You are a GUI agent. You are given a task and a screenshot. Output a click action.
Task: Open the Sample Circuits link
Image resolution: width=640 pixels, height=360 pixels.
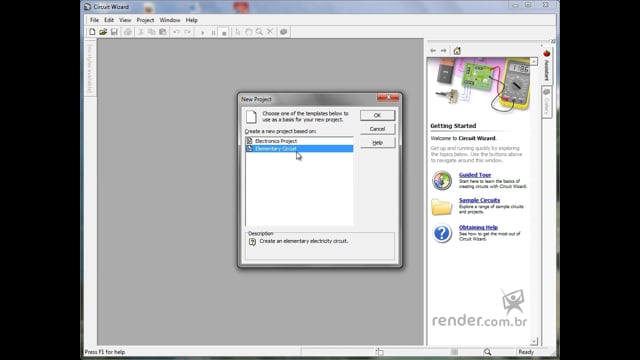click(x=479, y=200)
